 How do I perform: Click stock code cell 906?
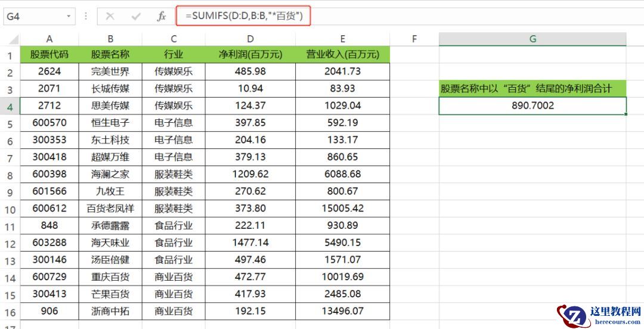49,311
